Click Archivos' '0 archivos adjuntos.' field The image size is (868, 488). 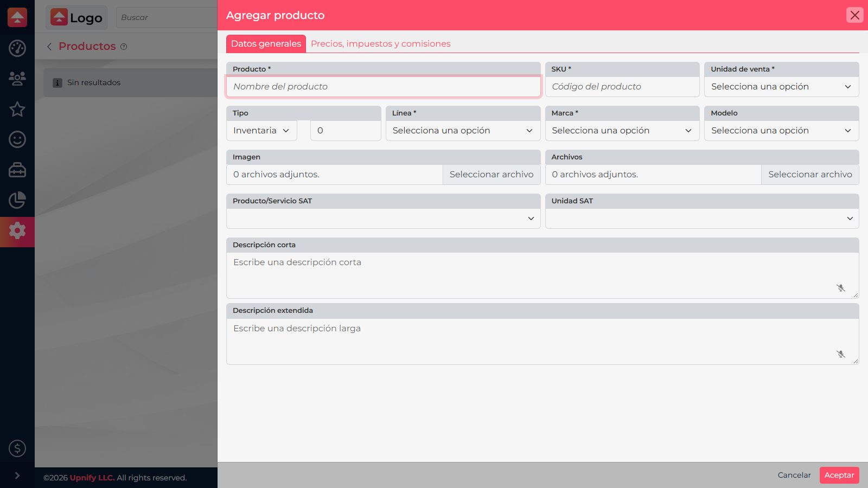(653, 175)
